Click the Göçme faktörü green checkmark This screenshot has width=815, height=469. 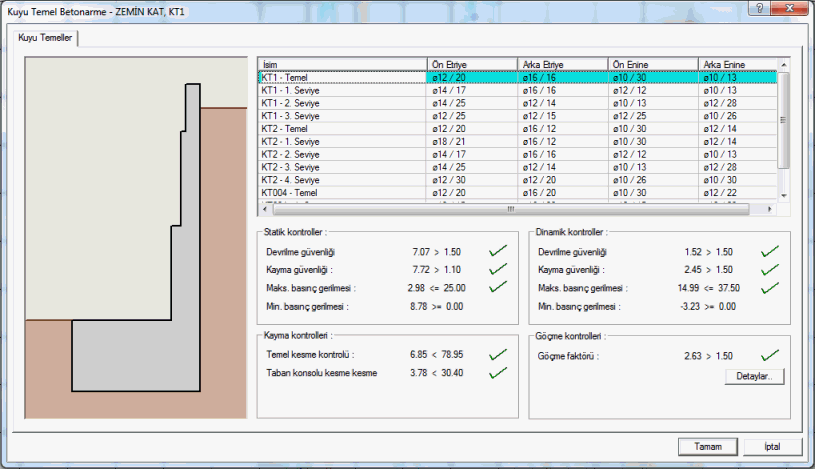770,355
